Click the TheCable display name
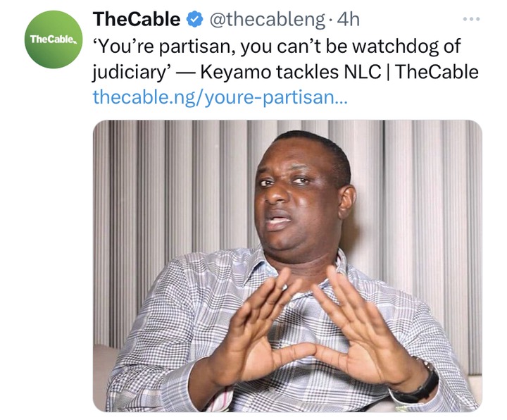 [136, 19]
